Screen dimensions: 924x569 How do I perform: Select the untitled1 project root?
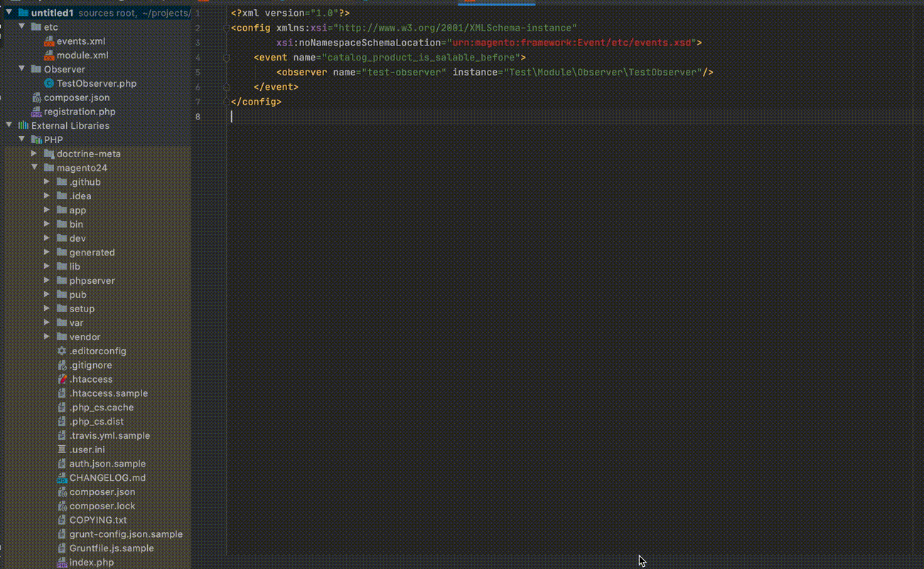pyautogui.click(x=52, y=13)
